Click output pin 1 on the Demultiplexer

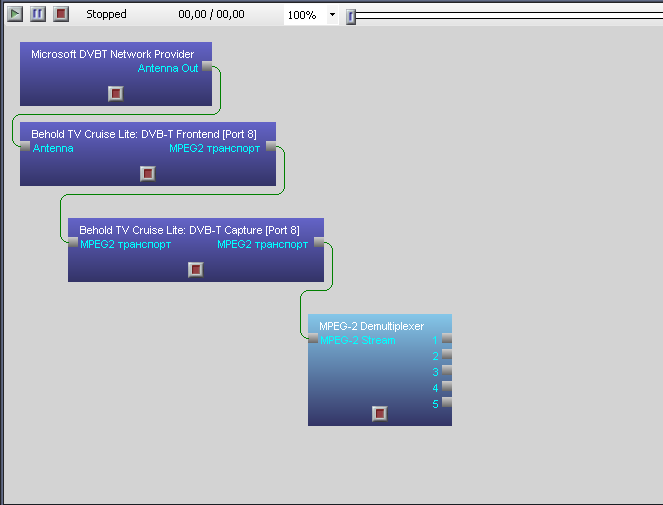[x=446, y=340]
